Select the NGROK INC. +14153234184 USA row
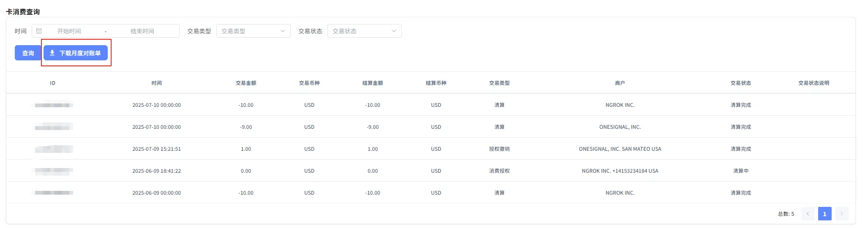 620,171
